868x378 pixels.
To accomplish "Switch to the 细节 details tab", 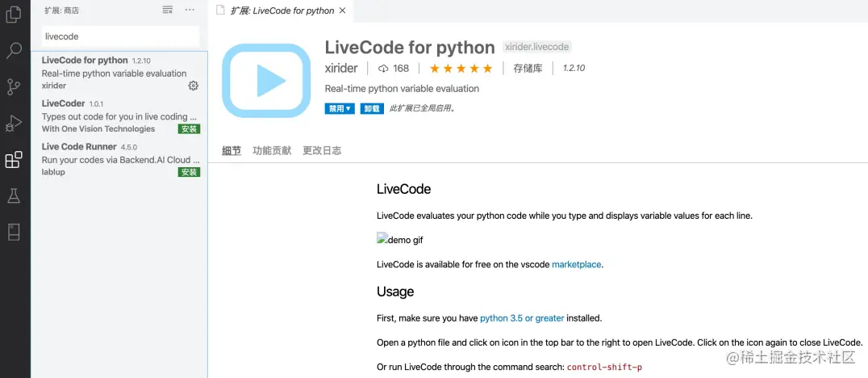I will 232,150.
